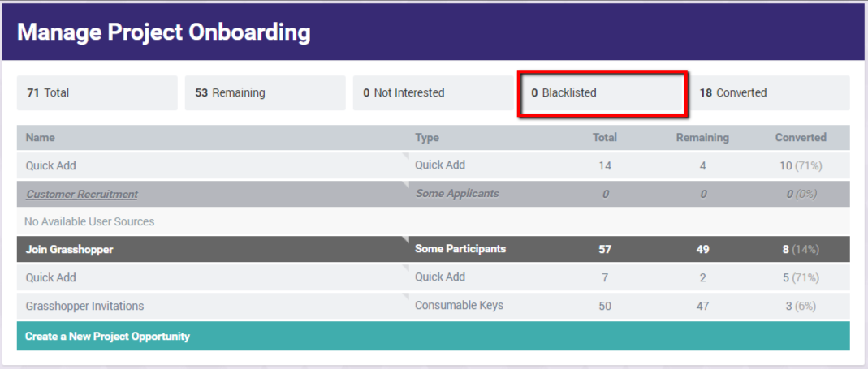Viewport: 868px width, 369px height.
Task: Open the 18 Converted stat card
Action: [x=770, y=93]
